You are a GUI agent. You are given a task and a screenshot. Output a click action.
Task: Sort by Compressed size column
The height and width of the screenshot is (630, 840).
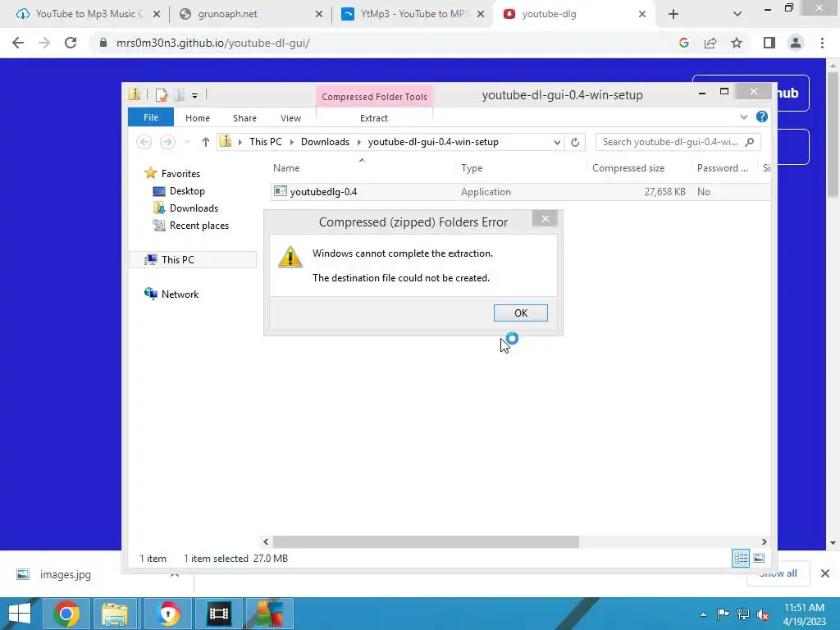(628, 168)
